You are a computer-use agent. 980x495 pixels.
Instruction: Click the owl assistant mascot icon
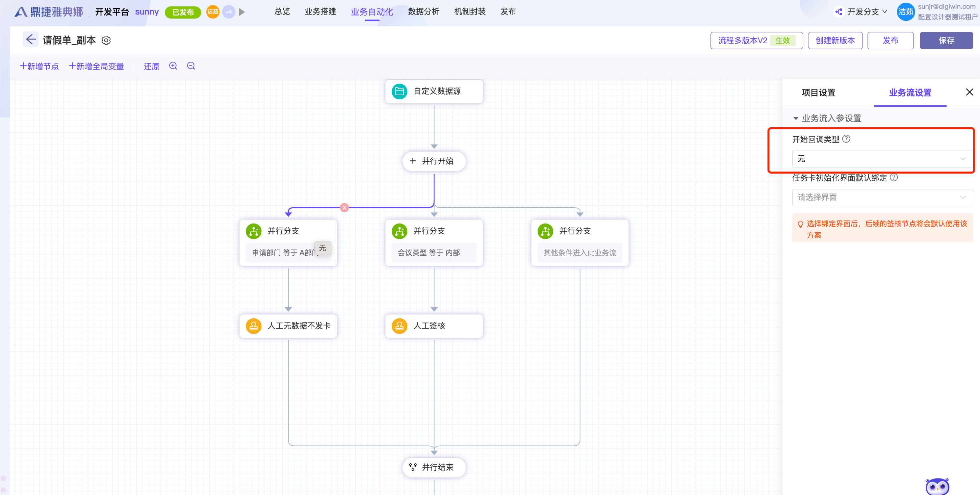tap(937, 486)
